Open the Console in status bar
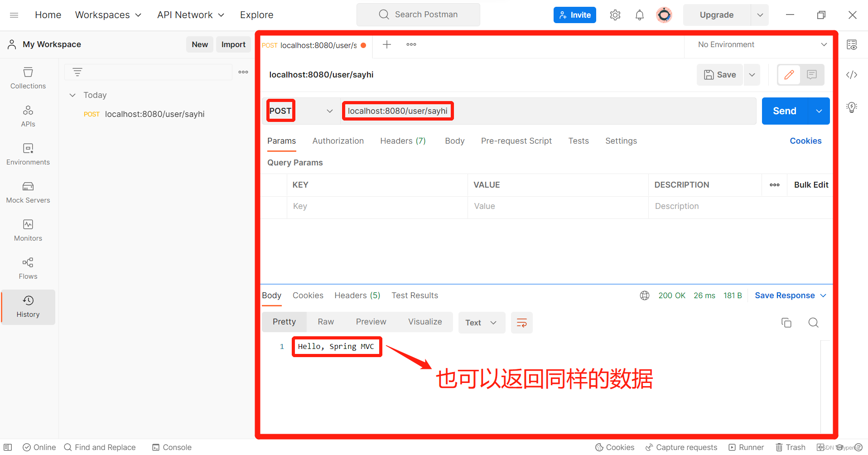 [172, 447]
